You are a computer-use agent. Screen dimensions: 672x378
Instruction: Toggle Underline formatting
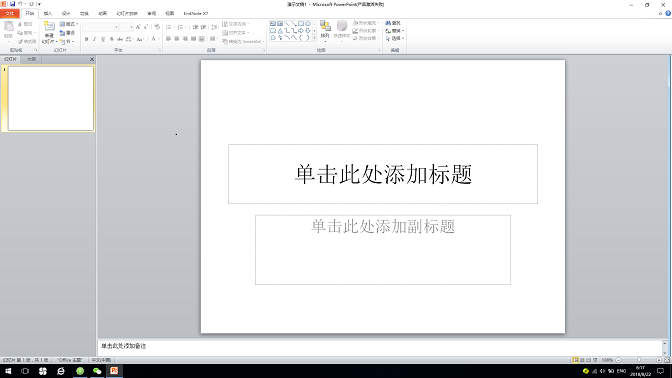point(103,39)
